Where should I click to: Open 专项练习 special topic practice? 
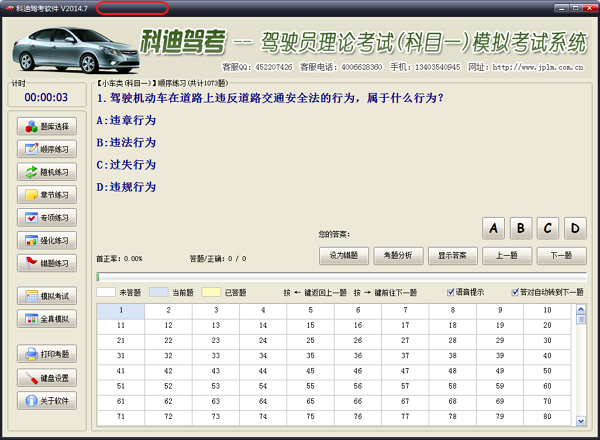tap(47, 218)
